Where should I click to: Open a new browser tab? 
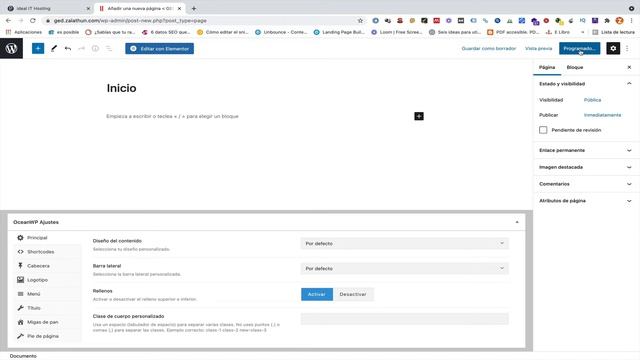[x=193, y=8]
